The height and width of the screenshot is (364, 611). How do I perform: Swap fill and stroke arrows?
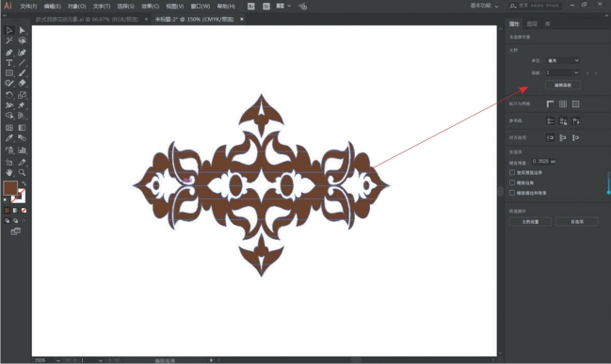pos(24,183)
